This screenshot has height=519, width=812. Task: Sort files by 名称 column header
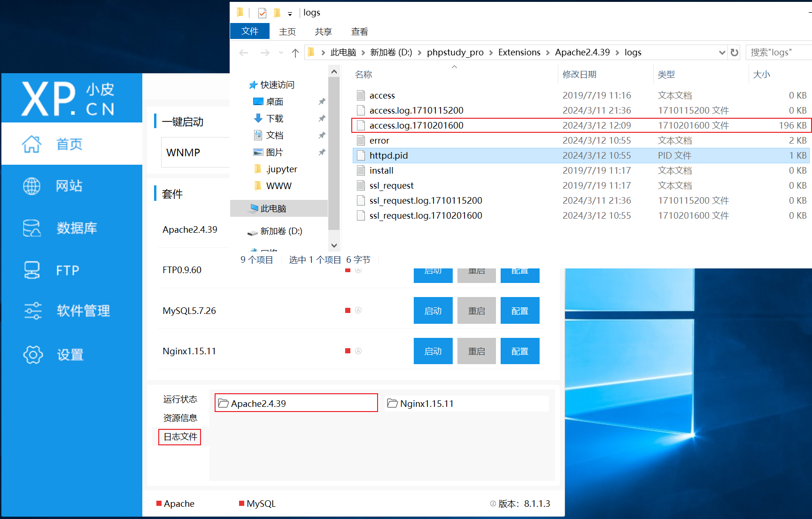pos(363,75)
